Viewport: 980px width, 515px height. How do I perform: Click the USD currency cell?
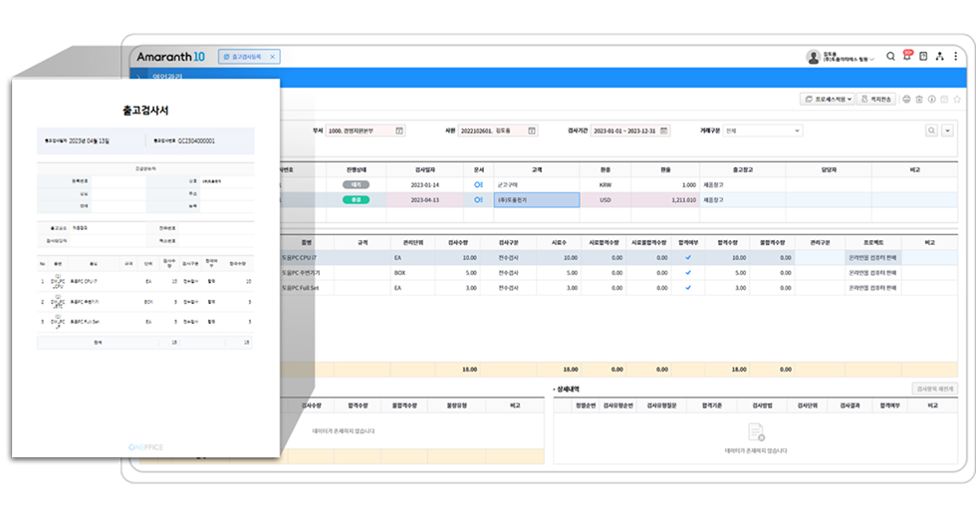coord(605,200)
